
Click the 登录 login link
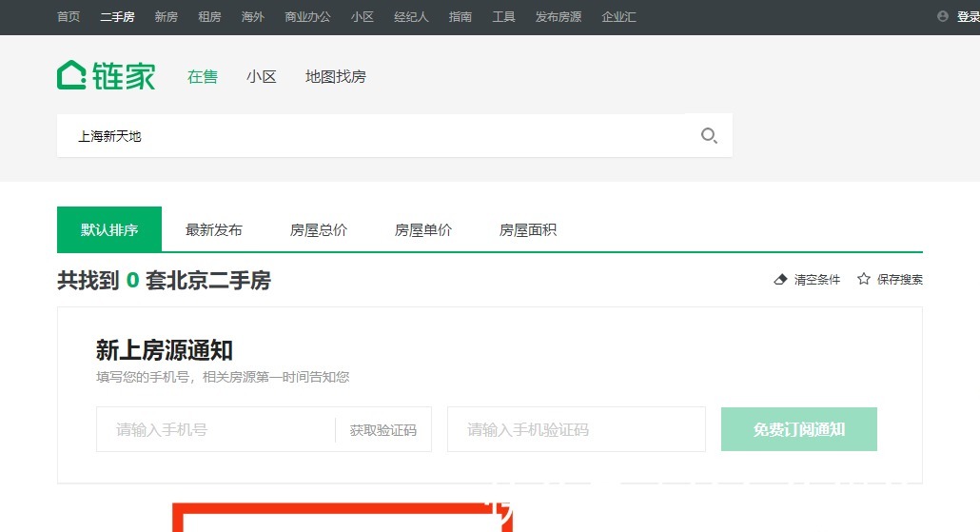tap(969, 17)
